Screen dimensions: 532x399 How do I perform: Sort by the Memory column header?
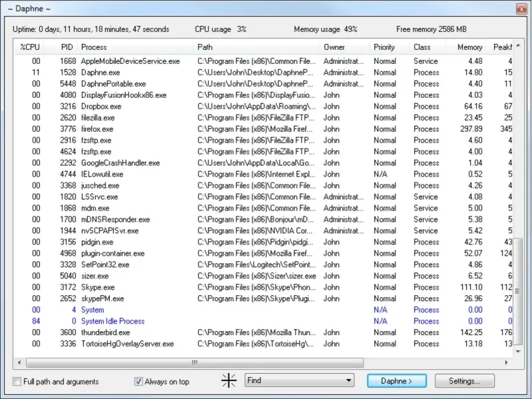coord(465,47)
